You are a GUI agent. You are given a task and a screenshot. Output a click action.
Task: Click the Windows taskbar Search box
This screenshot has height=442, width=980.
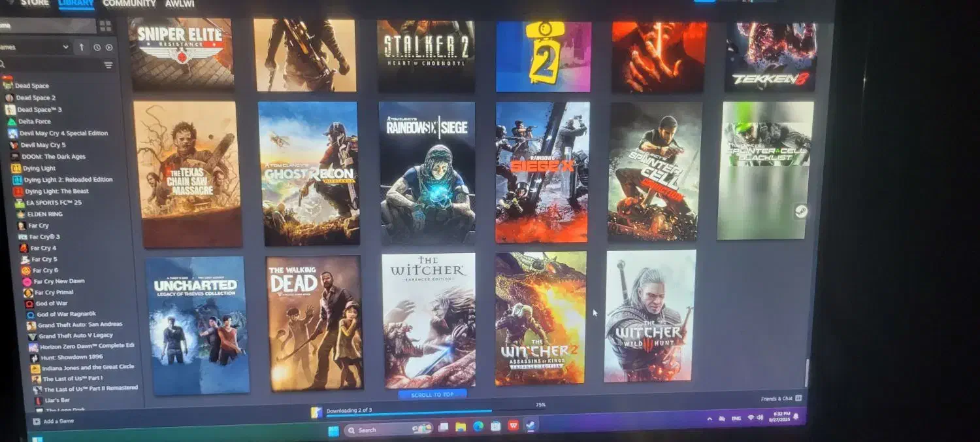click(389, 430)
